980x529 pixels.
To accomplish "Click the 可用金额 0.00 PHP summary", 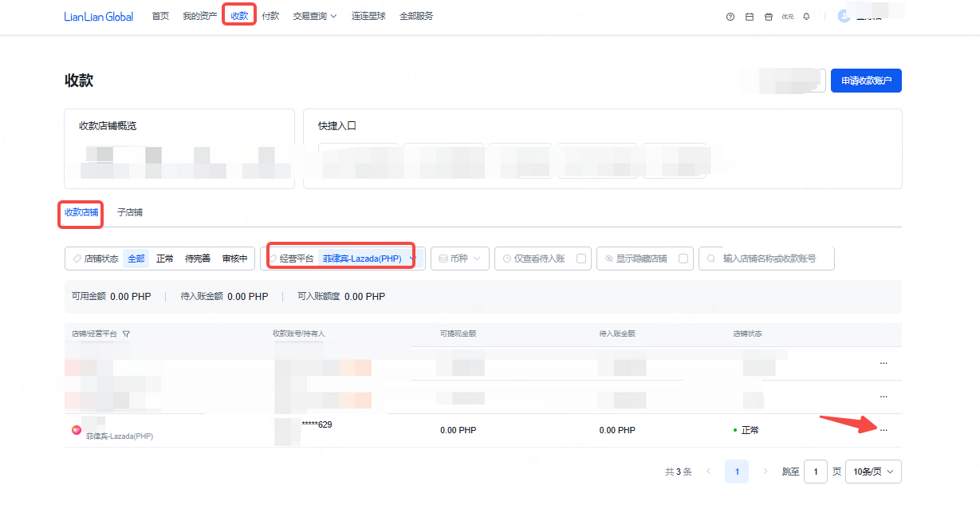I will point(111,296).
